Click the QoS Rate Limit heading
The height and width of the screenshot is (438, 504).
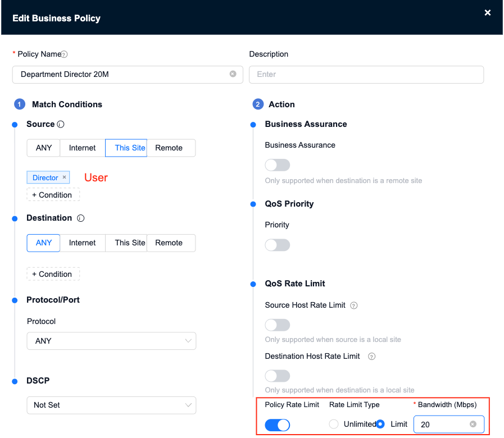[295, 284]
